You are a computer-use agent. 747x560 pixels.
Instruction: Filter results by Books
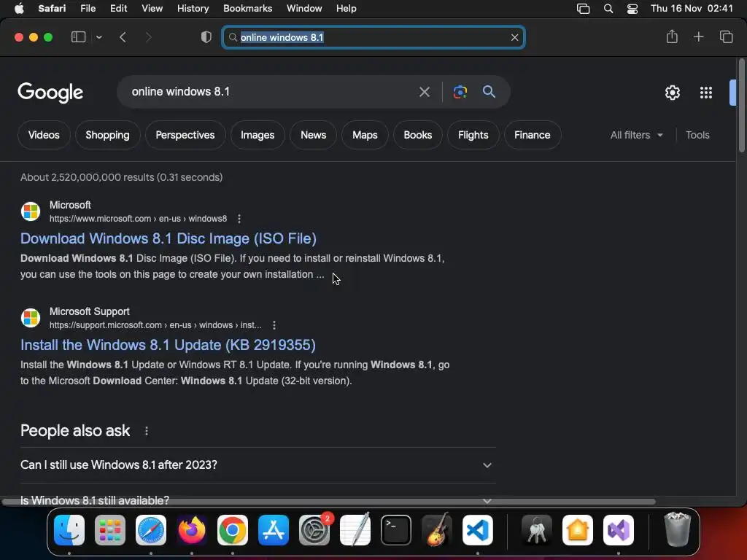418,135
